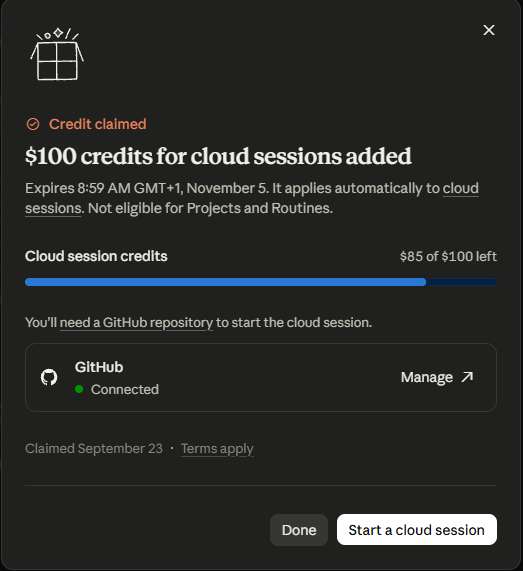Click the $85 of $100 left label
The height and width of the screenshot is (571, 523).
click(x=448, y=256)
